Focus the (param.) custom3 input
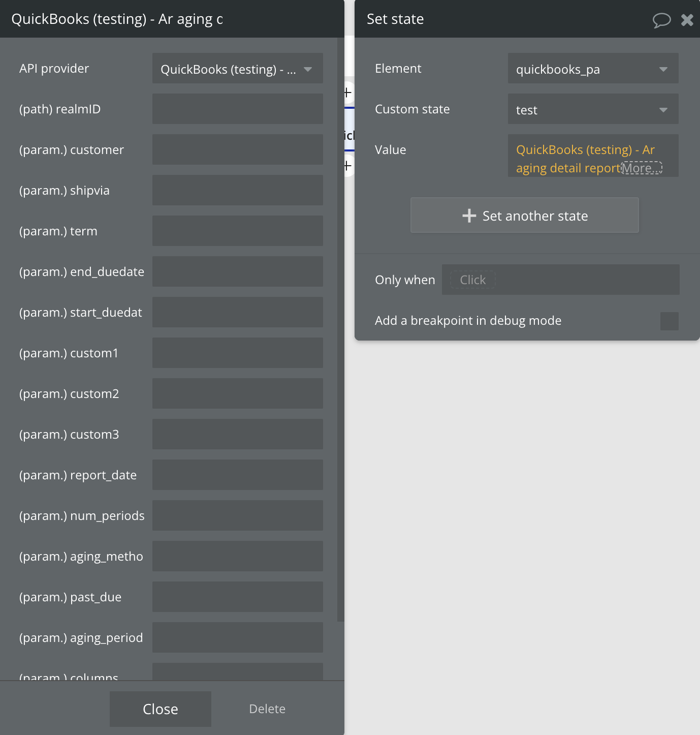700x735 pixels. pyautogui.click(x=238, y=434)
